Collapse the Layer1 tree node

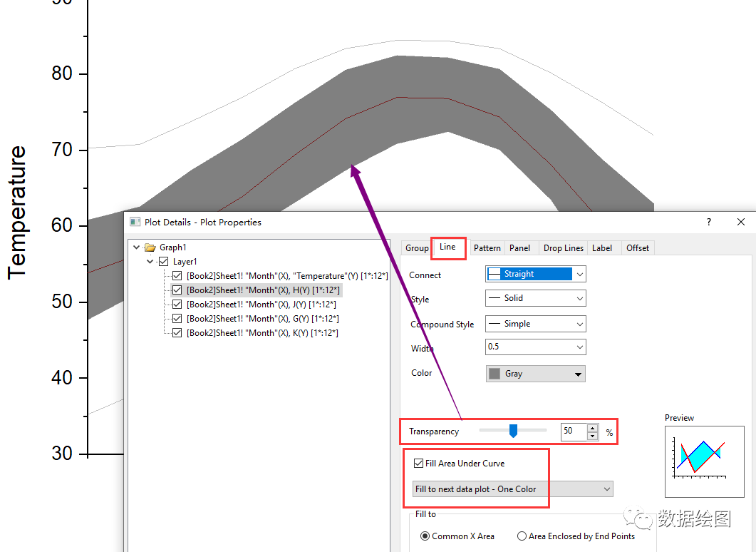[x=150, y=262]
